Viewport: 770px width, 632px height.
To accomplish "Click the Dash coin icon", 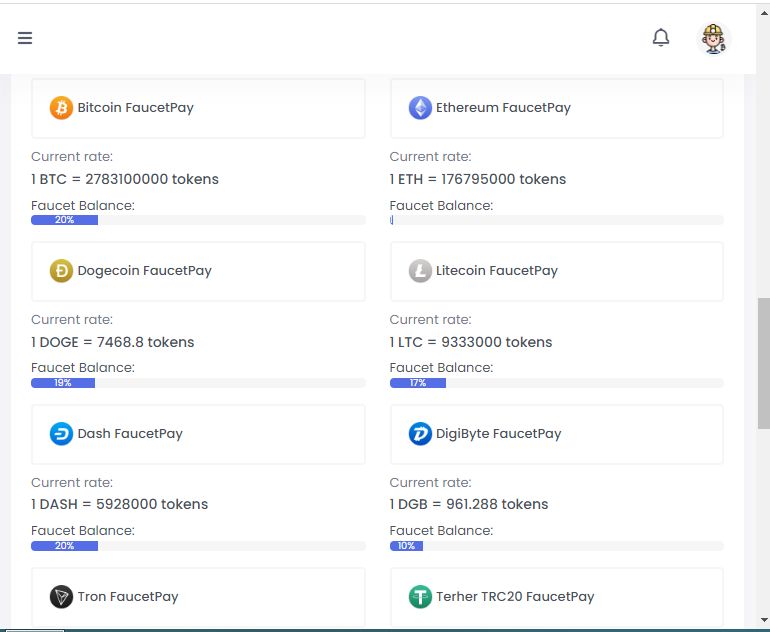I will pyautogui.click(x=61, y=434).
